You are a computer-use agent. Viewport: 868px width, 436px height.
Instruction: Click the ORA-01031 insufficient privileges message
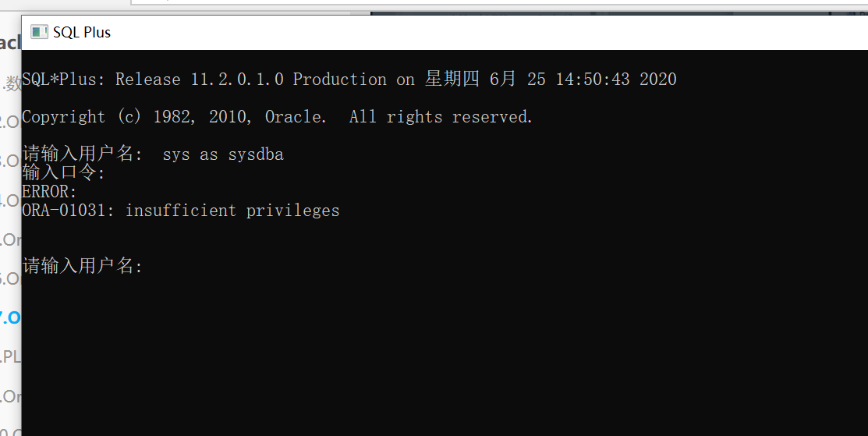[x=180, y=211]
